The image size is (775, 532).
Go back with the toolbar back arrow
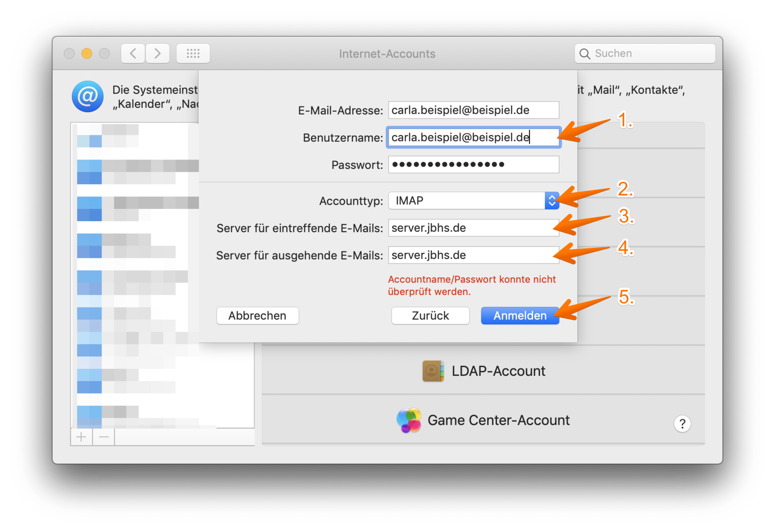(x=133, y=53)
